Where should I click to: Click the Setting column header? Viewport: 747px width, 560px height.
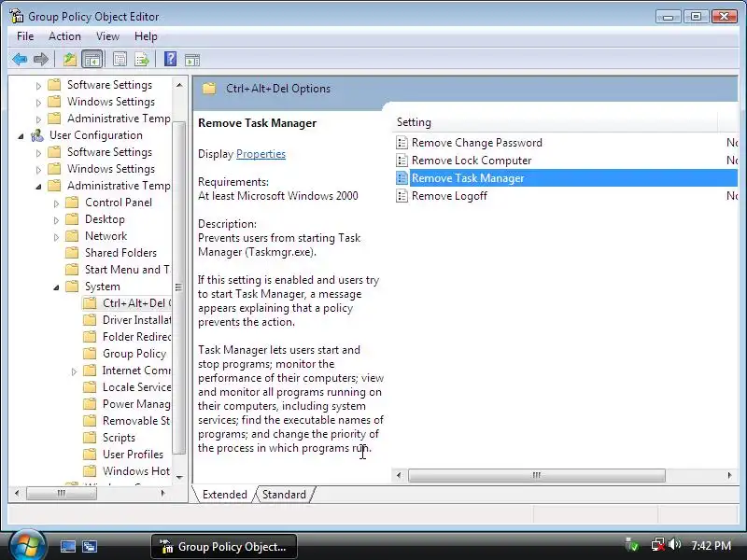click(555, 122)
